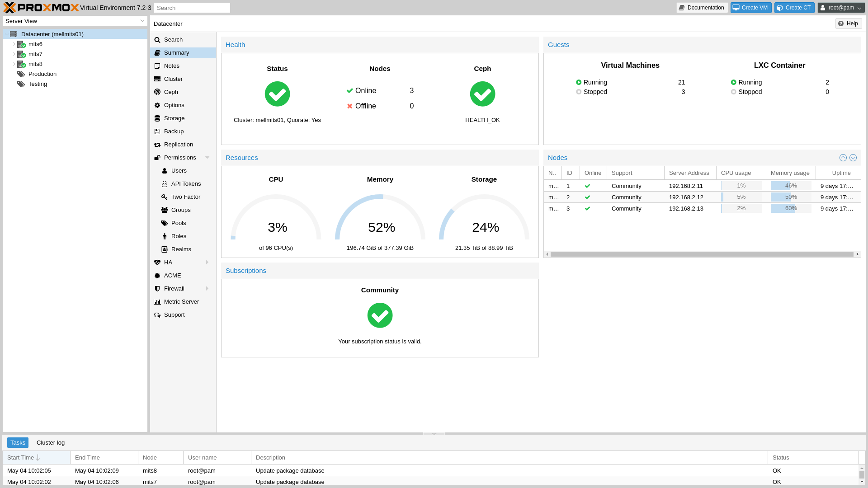
Task: Click the Metric Server icon in sidebar
Action: [x=157, y=301]
